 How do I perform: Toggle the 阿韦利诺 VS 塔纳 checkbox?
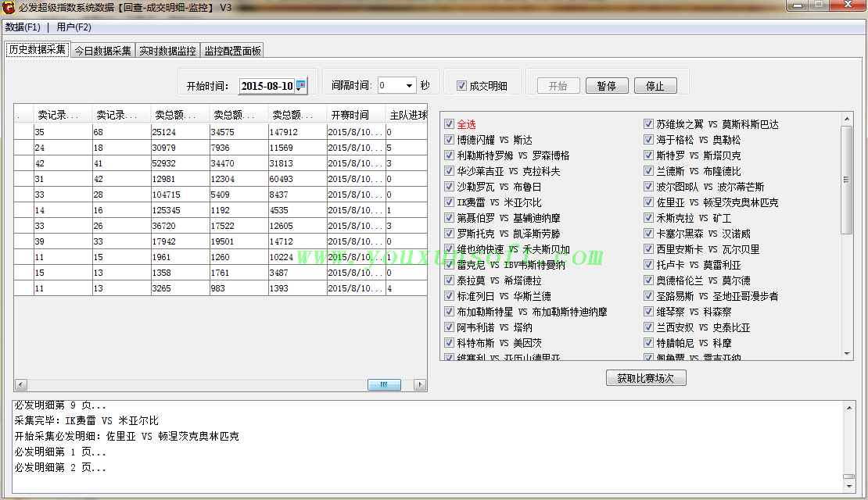[x=449, y=327]
